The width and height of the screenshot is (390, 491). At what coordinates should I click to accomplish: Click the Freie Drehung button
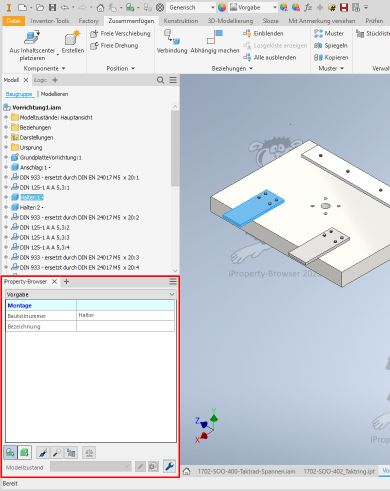pos(114,45)
